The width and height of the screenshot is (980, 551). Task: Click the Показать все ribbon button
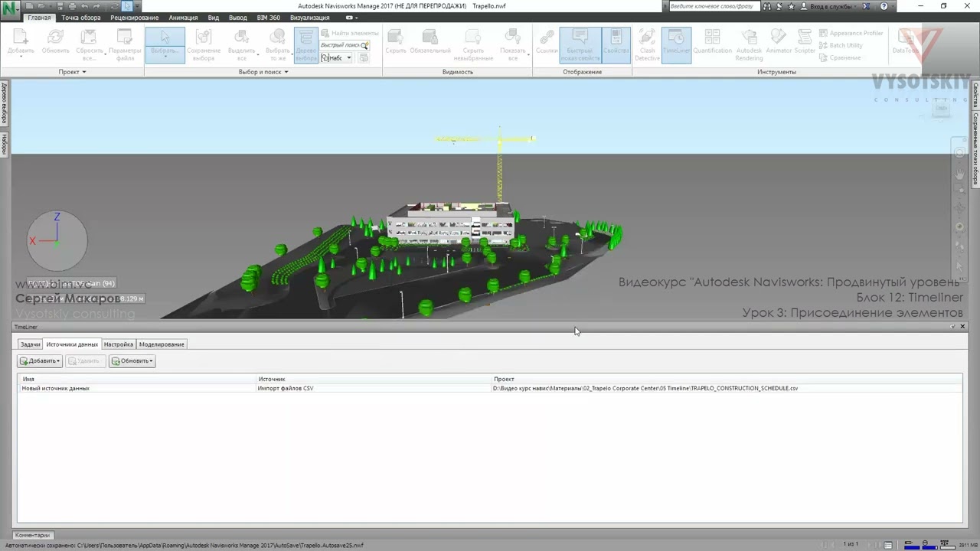point(513,45)
